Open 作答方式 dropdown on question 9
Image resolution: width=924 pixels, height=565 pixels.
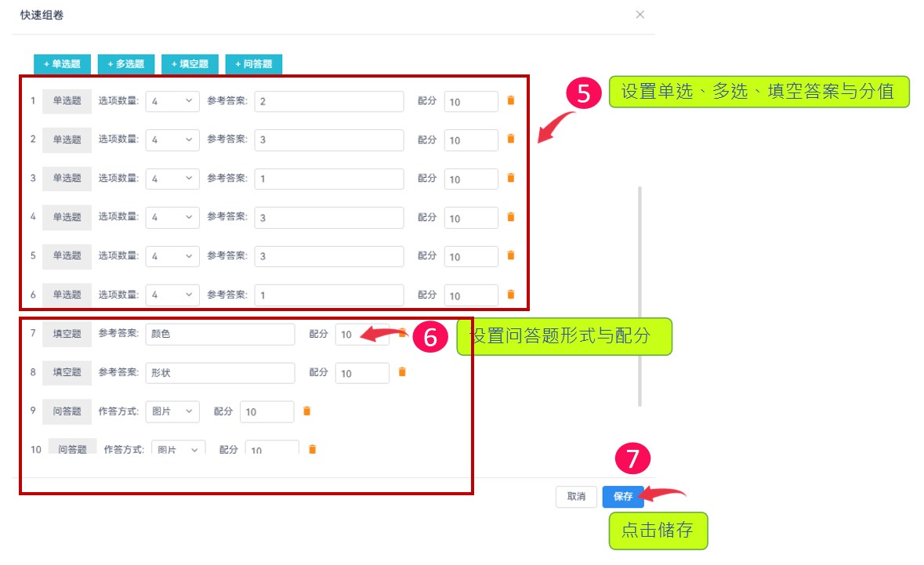click(172, 411)
